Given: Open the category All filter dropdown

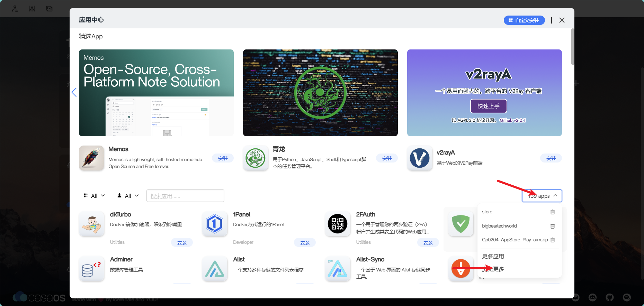Looking at the screenshot, I should 94,196.
